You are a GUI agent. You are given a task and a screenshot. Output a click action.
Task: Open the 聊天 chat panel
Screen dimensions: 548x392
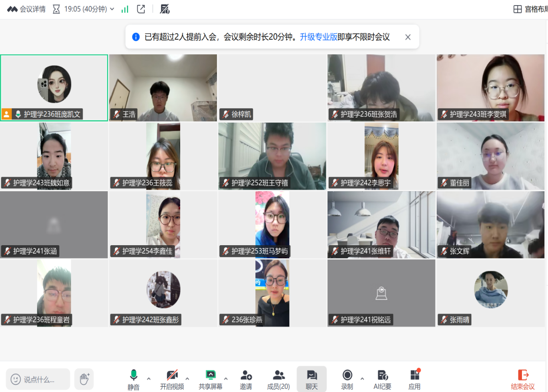click(x=311, y=379)
